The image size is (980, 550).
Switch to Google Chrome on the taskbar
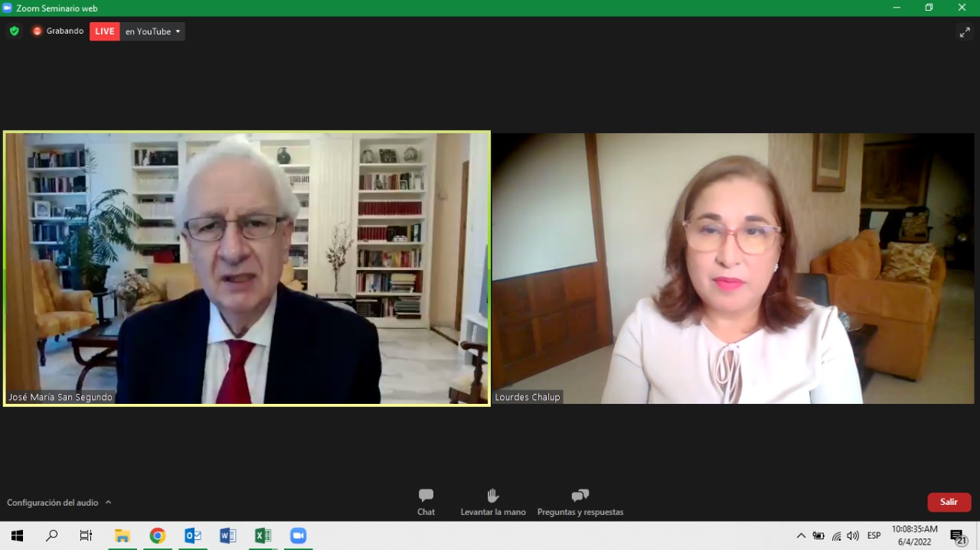[x=158, y=535]
